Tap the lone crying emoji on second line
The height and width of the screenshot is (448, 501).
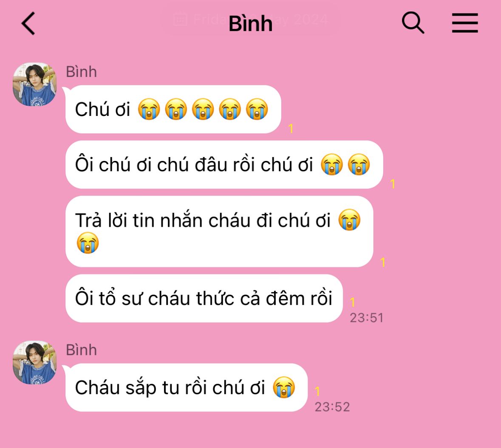(x=88, y=242)
